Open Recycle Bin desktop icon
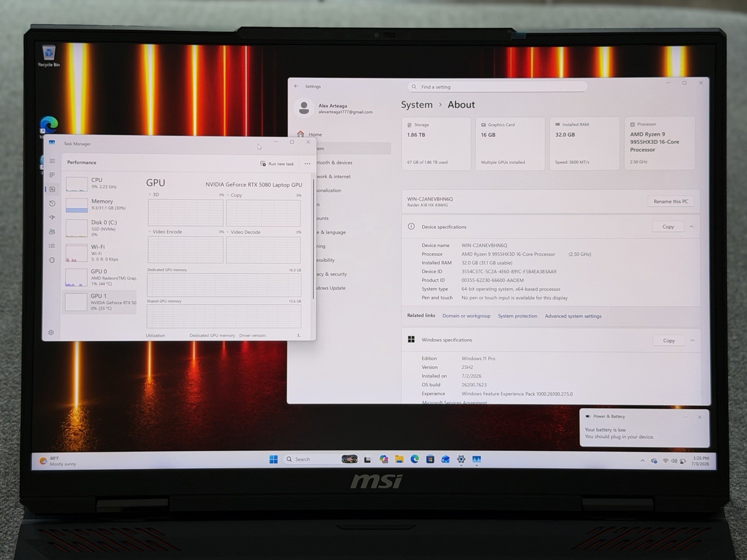Viewport: 747px width, 560px height. 49,56
